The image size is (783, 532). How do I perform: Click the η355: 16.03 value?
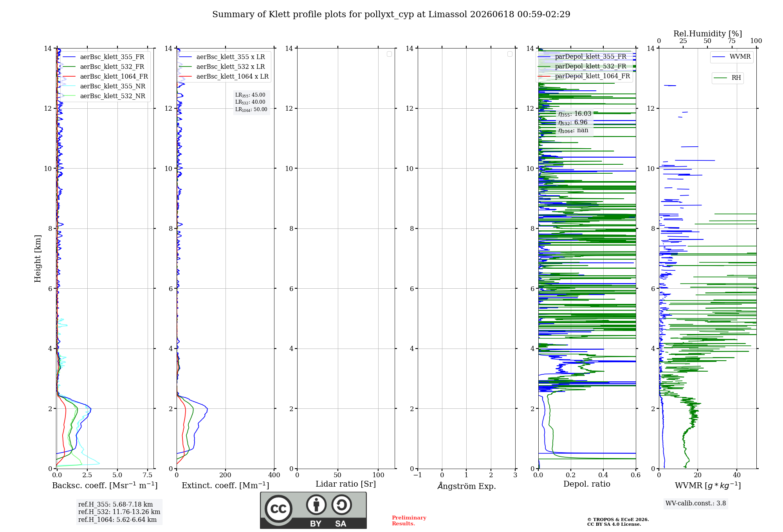[575, 114]
